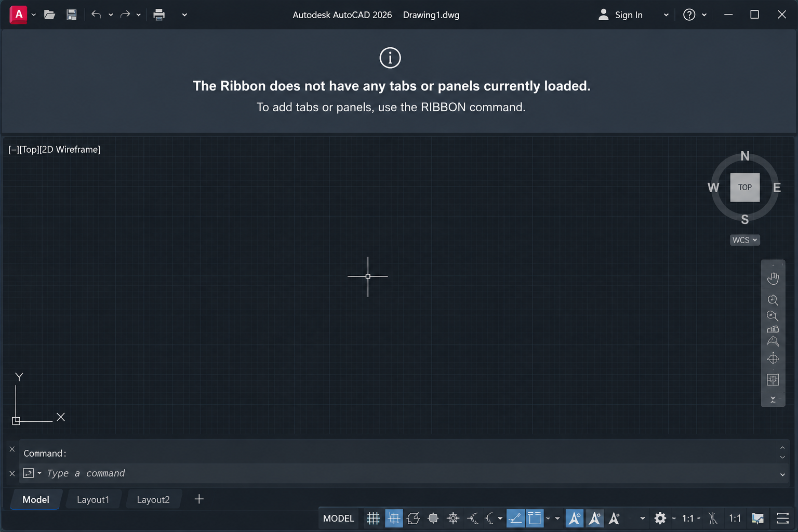
Task: Switch to the Layout1 tab
Action: [x=93, y=499]
